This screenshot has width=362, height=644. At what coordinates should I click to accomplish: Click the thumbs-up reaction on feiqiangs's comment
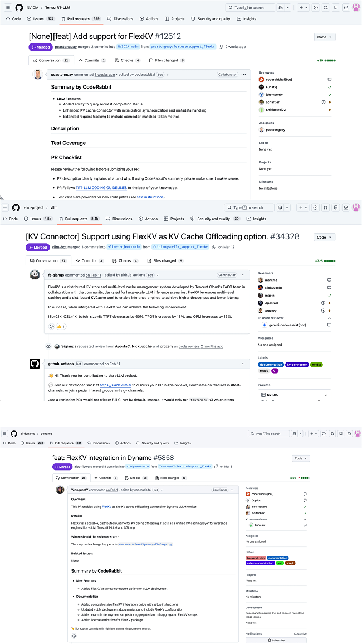coord(61,327)
